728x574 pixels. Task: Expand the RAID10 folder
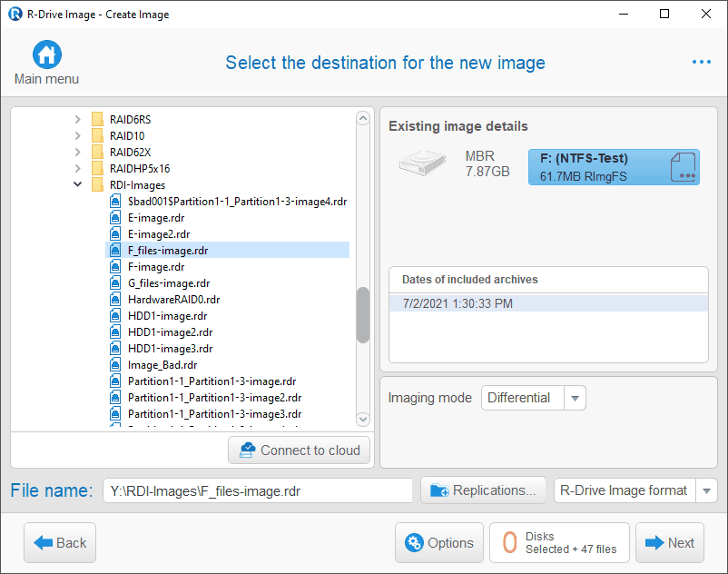[x=77, y=135]
